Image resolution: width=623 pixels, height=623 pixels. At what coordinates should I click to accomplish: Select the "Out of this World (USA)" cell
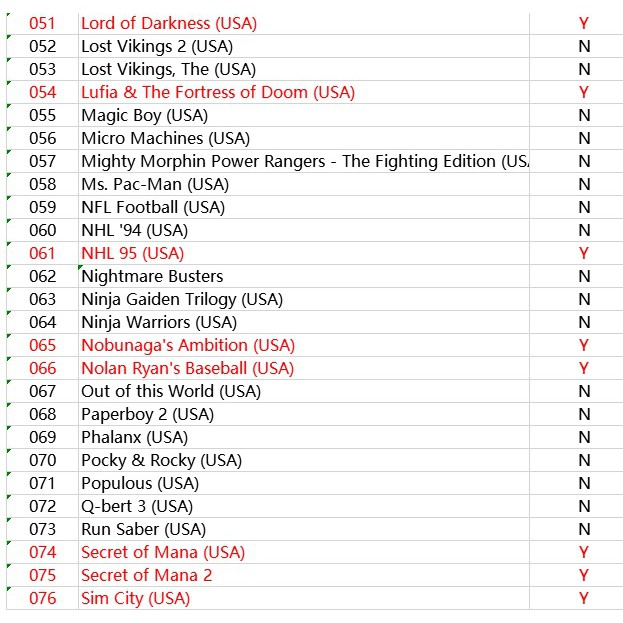[170, 391]
